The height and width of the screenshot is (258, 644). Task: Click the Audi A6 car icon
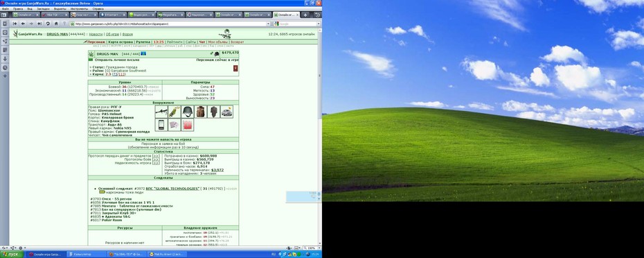(226, 112)
